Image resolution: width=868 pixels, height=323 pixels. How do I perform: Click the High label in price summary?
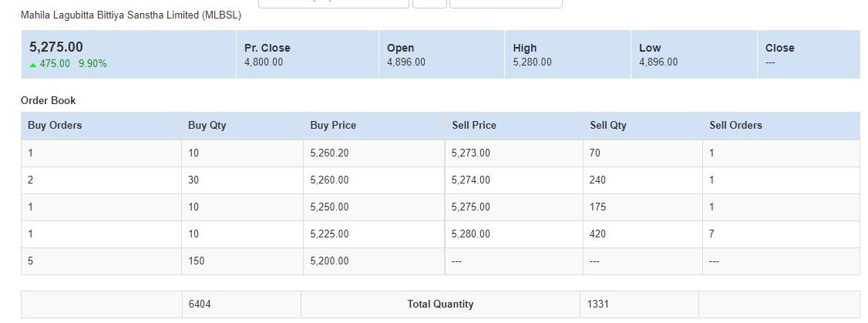point(525,48)
